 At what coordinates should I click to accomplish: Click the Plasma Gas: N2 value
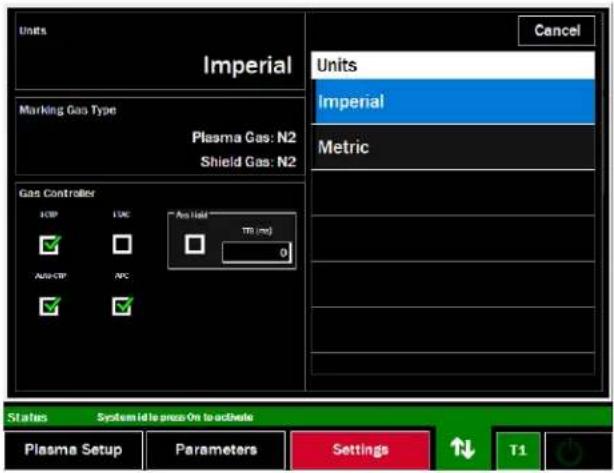coord(244,137)
